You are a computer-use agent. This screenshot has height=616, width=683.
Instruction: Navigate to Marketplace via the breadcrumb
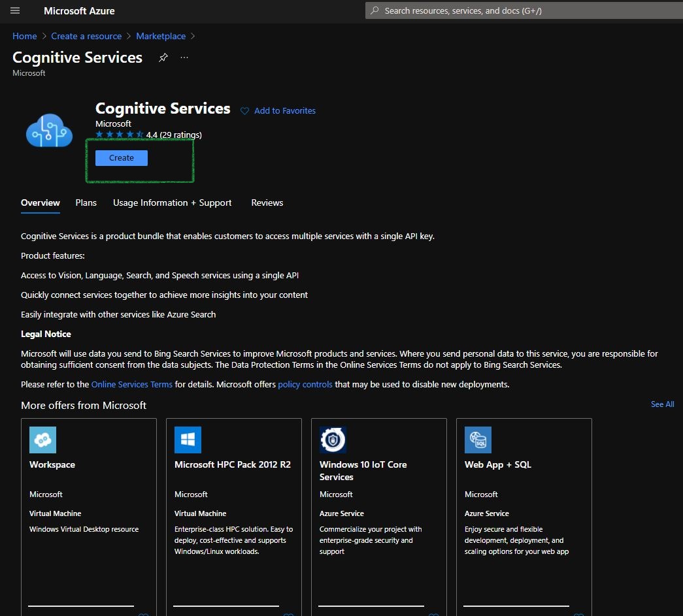161,36
